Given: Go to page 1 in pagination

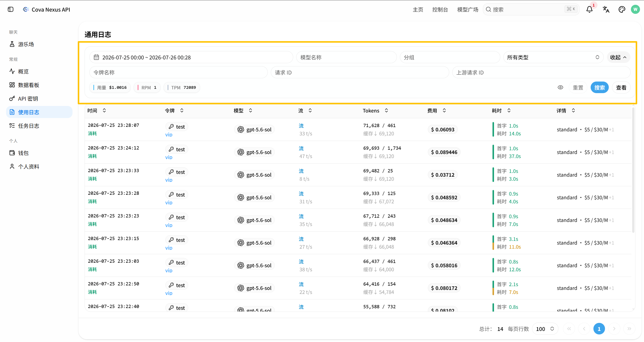Looking at the screenshot, I should (x=599, y=329).
